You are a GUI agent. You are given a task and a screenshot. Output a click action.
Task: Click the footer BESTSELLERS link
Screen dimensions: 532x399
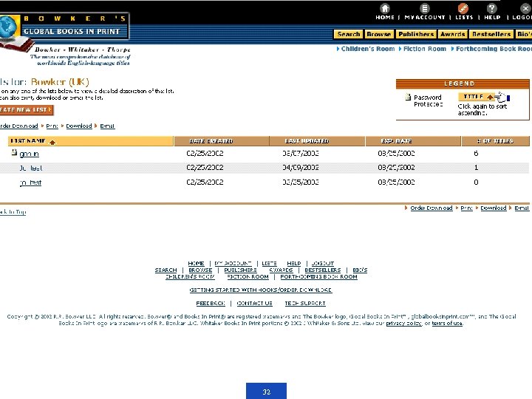(322, 270)
